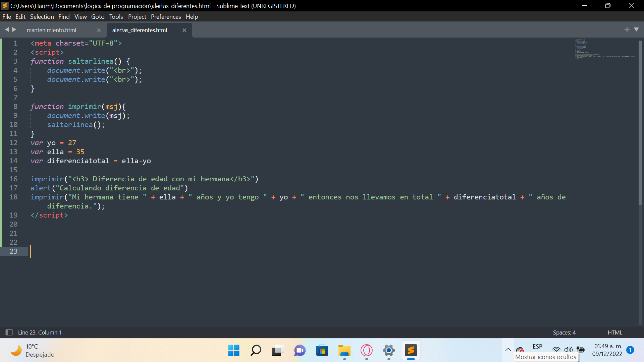The image size is (644, 362).
Task: Click the imprimir function definition name
Action: click(85, 107)
